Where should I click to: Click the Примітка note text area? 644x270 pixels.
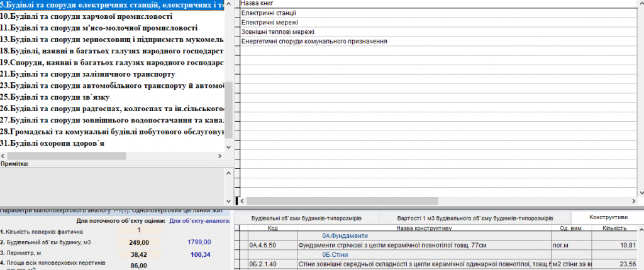point(112,186)
